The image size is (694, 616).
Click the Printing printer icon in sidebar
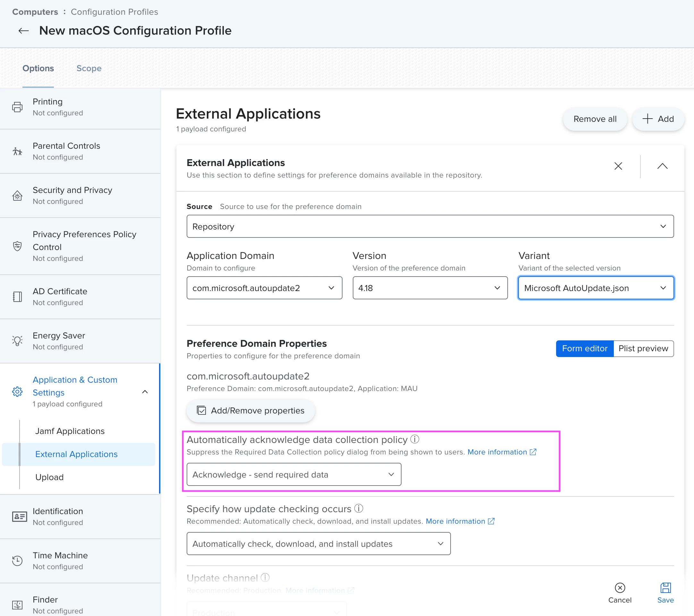pos(17,107)
